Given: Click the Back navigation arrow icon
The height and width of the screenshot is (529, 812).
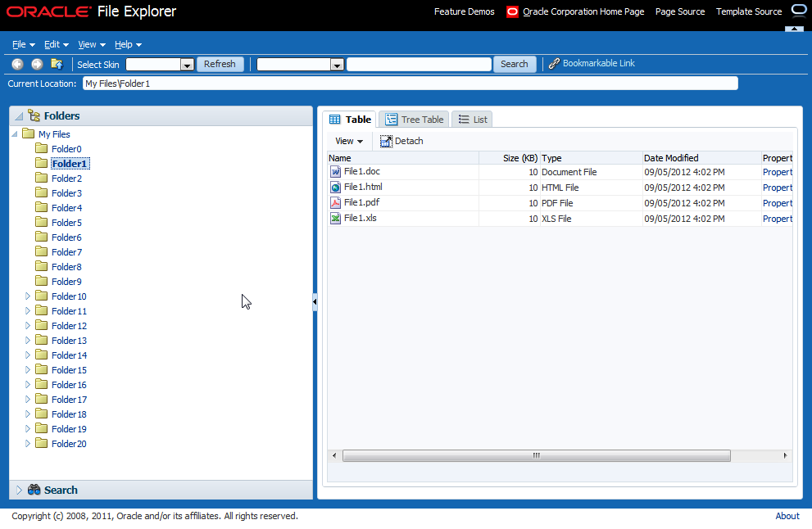Looking at the screenshot, I should pyautogui.click(x=17, y=64).
